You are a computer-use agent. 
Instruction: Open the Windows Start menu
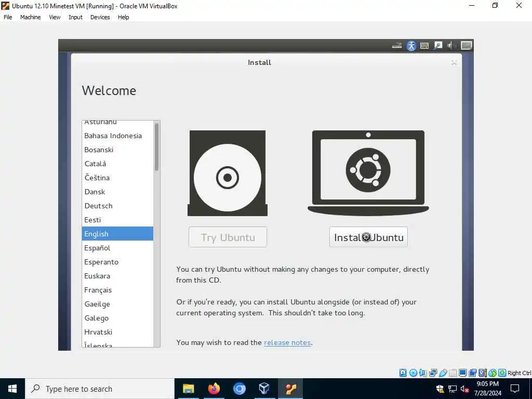[x=12, y=389]
